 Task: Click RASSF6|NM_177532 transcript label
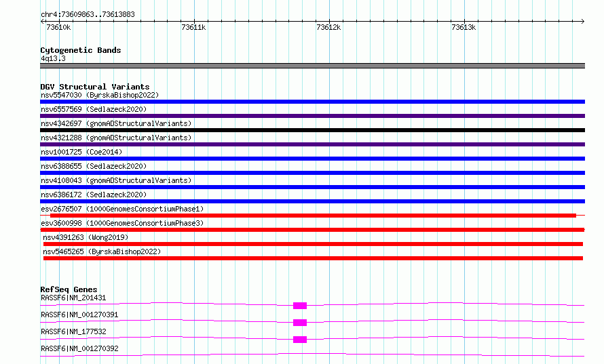coord(73,331)
